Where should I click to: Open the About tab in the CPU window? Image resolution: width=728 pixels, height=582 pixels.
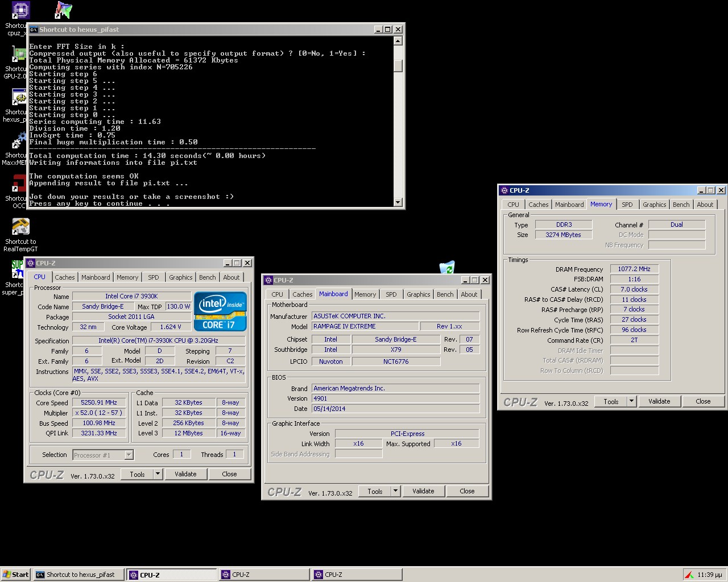point(231,277)
